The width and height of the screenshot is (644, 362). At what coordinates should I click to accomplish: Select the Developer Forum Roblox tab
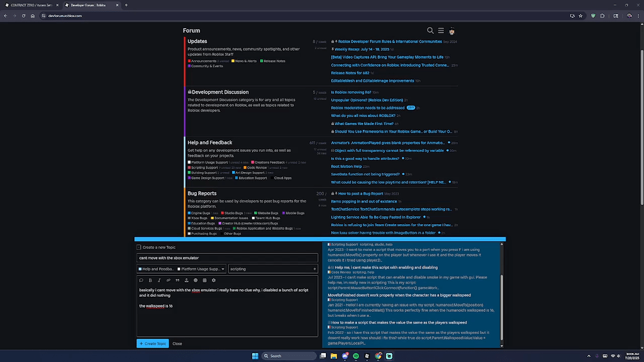(88, 5)
